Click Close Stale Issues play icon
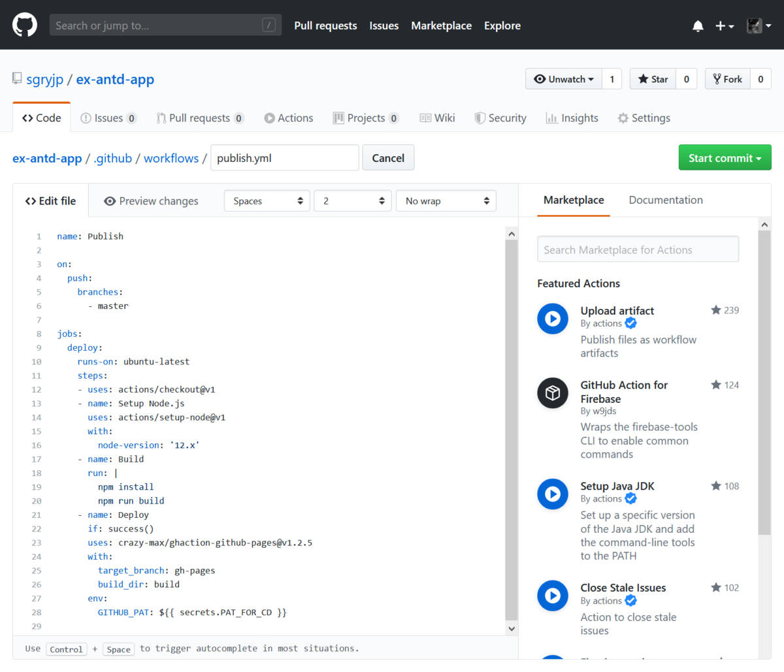This screenshot has width=784, height=672. point(553,596)
